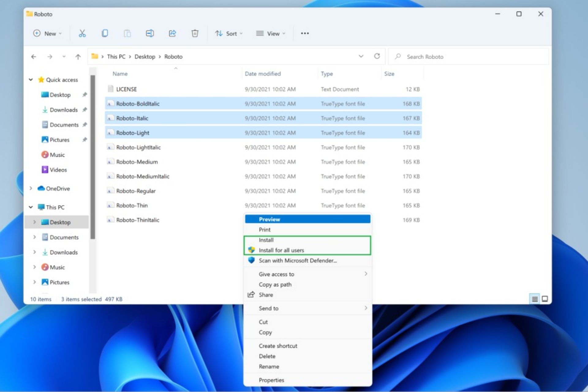Screen dimensions: 588x392
Task: Click the New button
Action: pyautogui.click(x=47, y=34)
